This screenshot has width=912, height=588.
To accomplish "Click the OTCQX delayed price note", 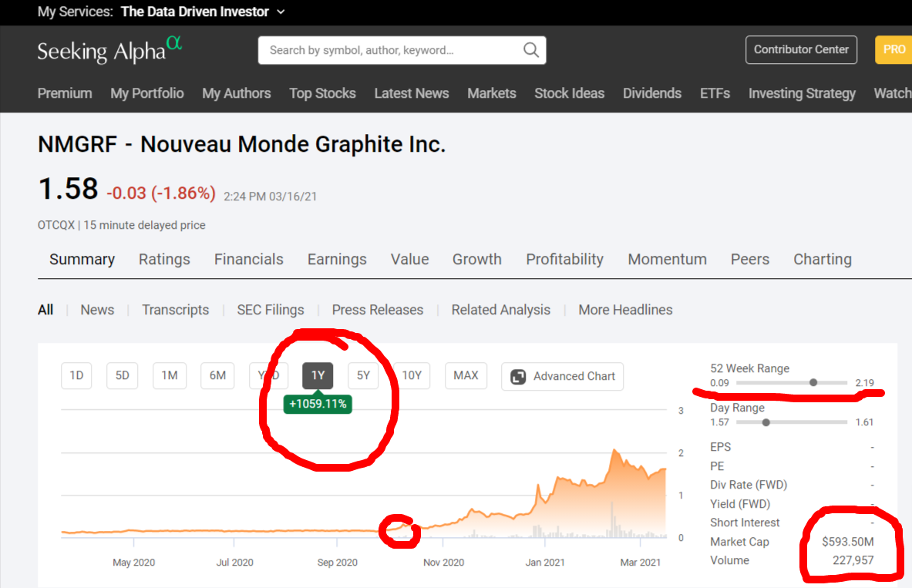I will (122, 225).
